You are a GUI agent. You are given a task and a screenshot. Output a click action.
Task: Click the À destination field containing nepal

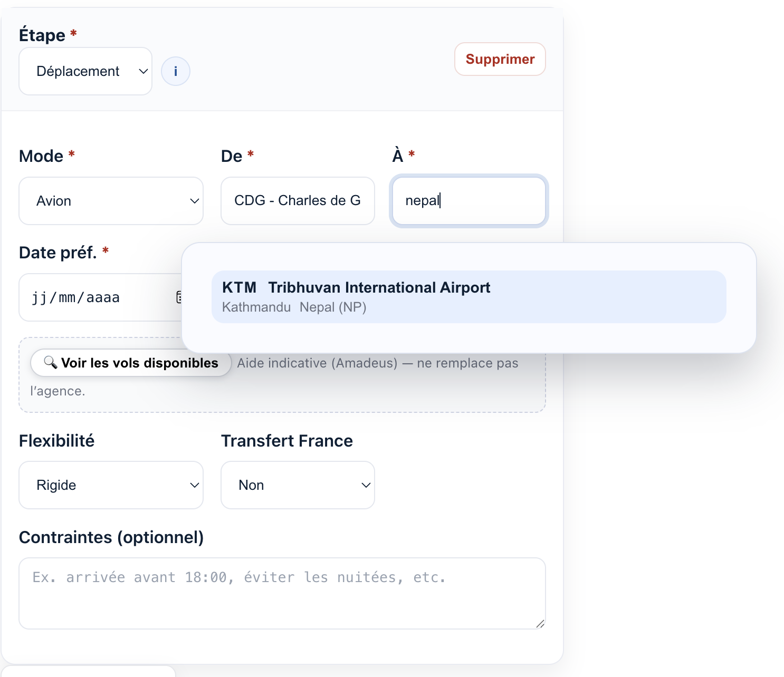tap(469, 201)
